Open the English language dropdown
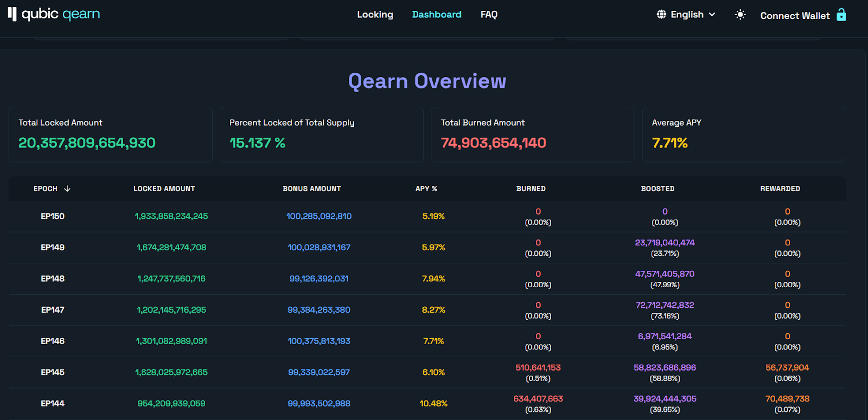The image size is (868, 420). [x=686, y=15]
